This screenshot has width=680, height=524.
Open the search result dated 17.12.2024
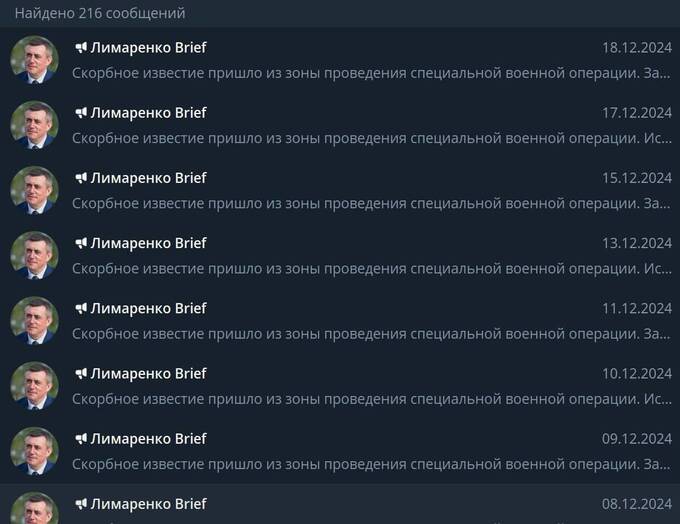point(340,125)
